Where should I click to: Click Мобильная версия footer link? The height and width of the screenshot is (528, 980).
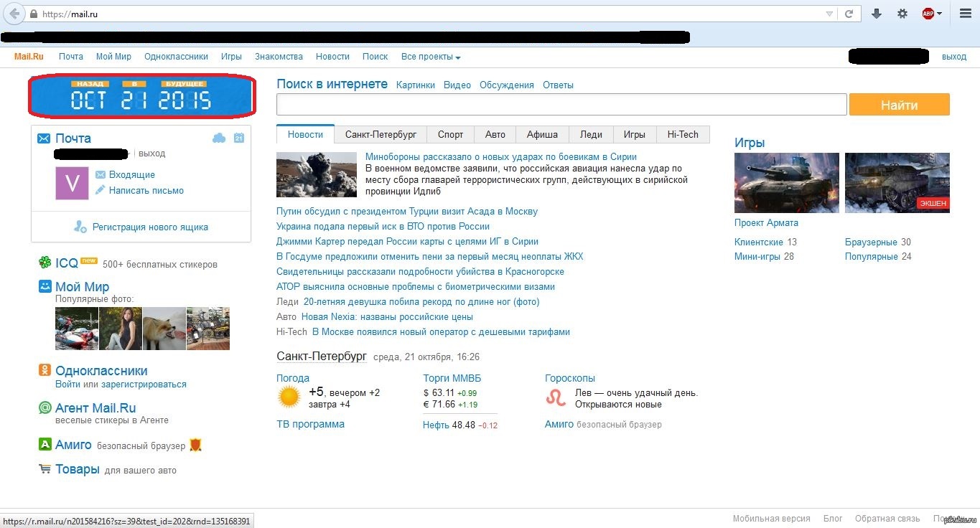(x=772, y=519)
